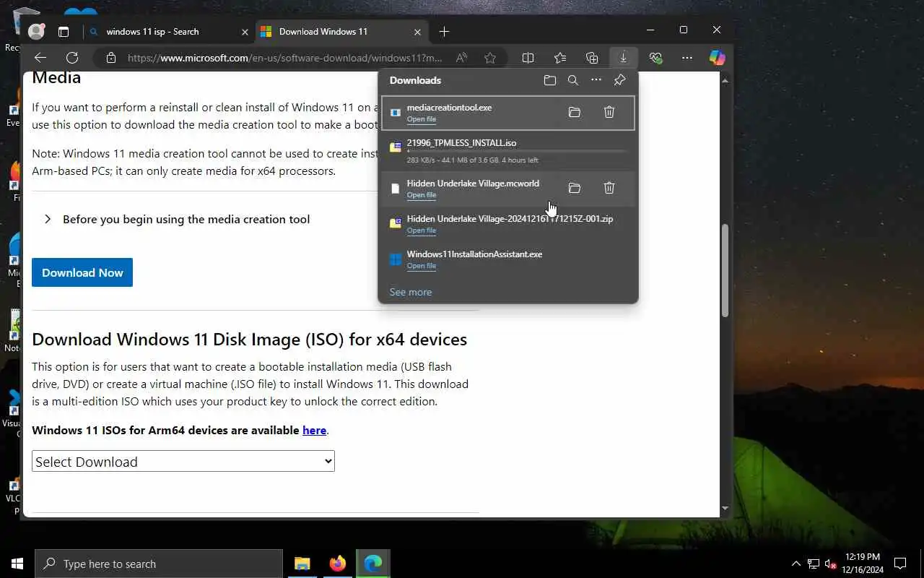Open the downloads folder from the Downloads panel
Viewport: 924px width, 578px height.
[550, 80]
